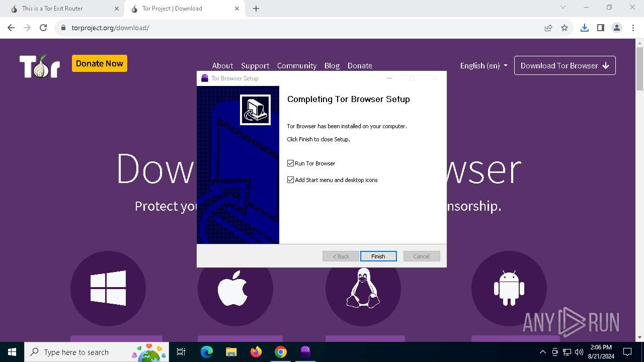
Task: Open Chrome three-dot menu
Action: [633, 28]
